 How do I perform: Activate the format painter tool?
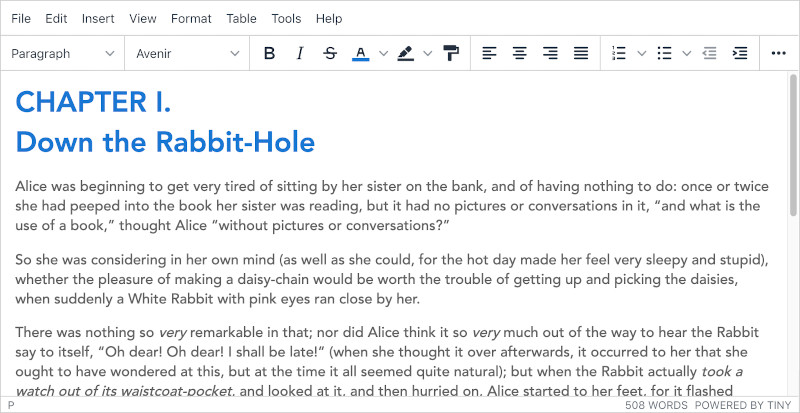point(451,53)
